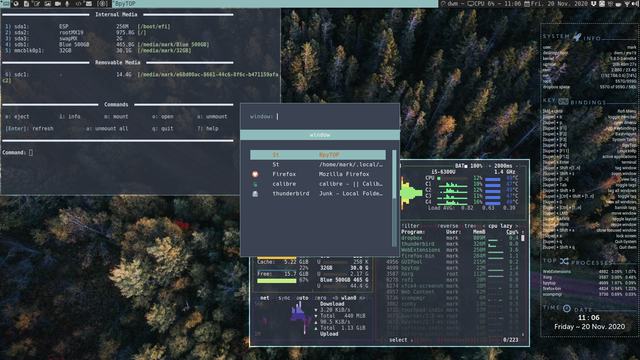
Task: Select the microphone tag icon
Action: point(67,4)
